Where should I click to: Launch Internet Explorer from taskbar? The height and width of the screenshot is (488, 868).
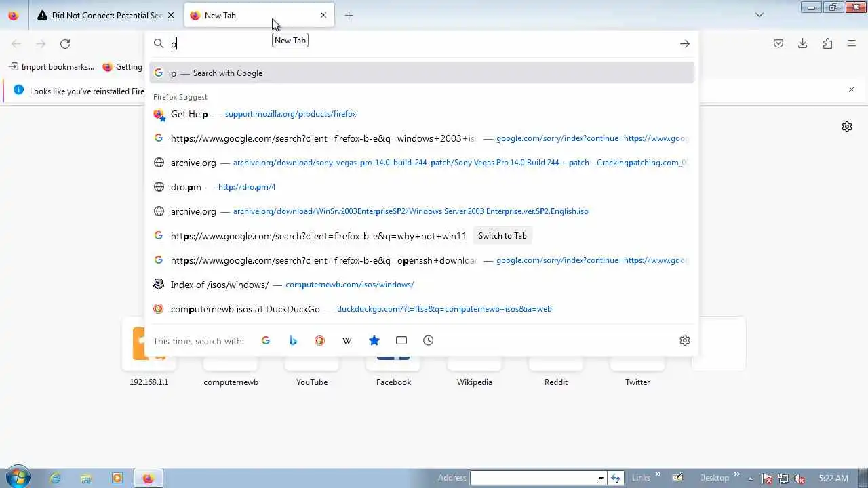pos(55,478)
